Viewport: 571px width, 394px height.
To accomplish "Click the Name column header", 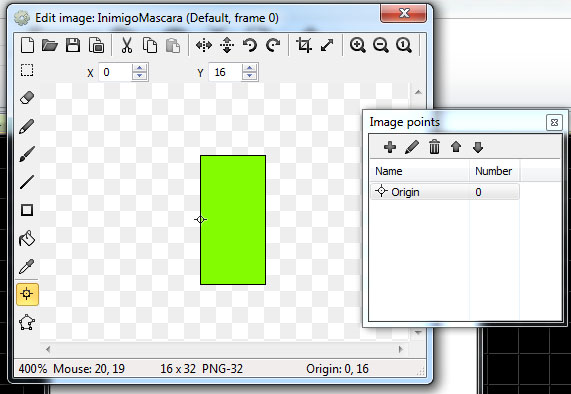I will coord(420,171).
